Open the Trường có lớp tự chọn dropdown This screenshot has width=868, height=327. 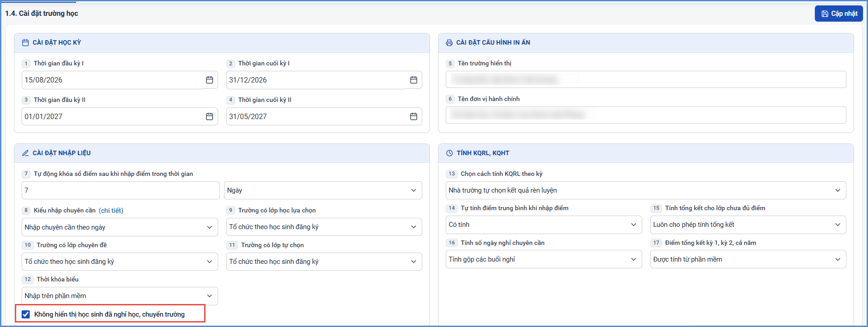tap(324, 262)
